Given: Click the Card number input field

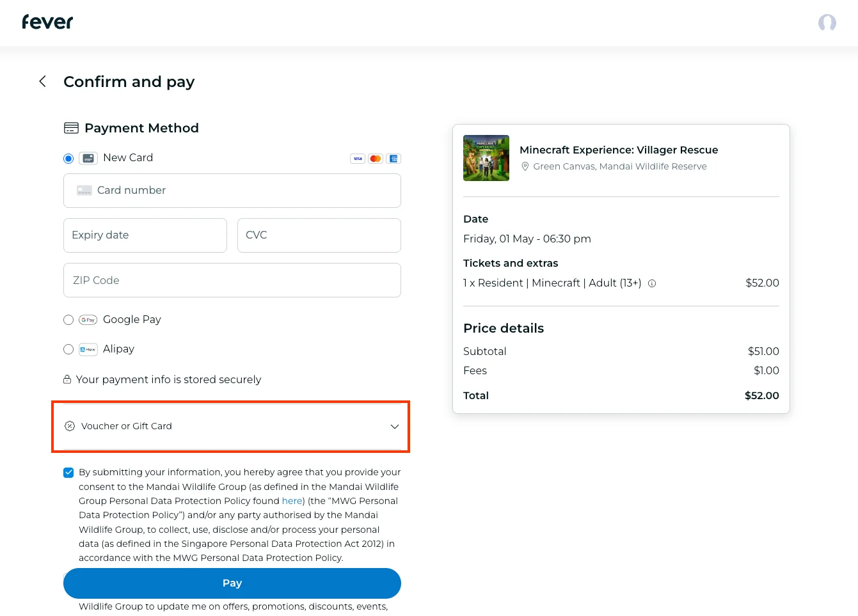Looking at the screenshot, I should click(232, 191).
